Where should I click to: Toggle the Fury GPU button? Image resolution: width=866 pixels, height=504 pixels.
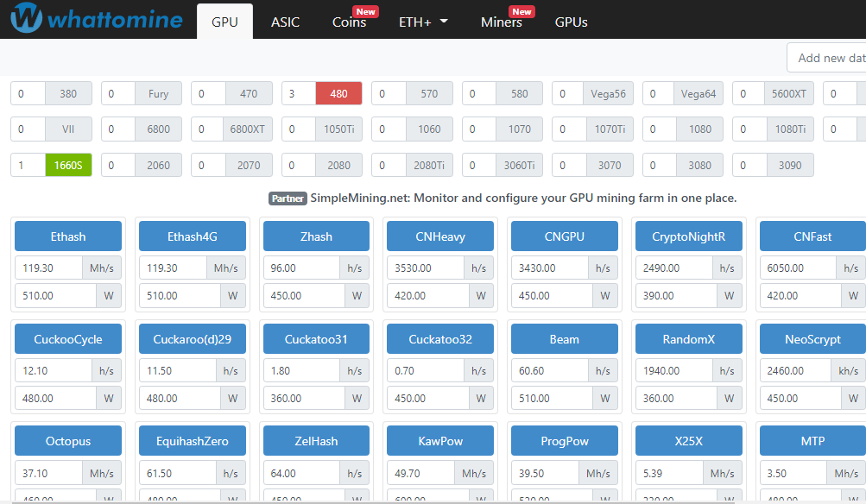tap(159, 93)
